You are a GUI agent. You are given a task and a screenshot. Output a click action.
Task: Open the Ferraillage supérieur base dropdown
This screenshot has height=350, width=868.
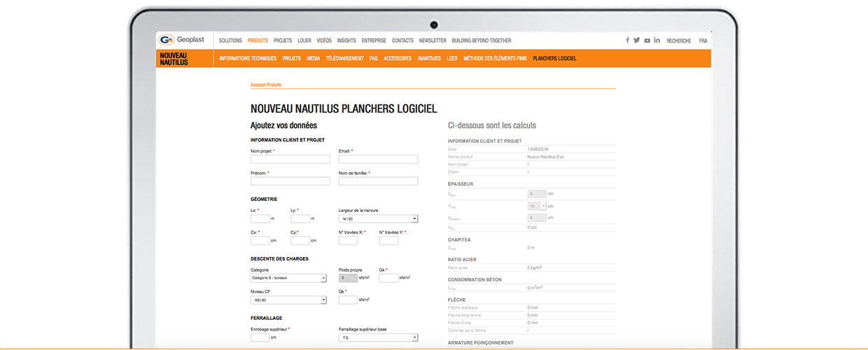click(378, 337)
